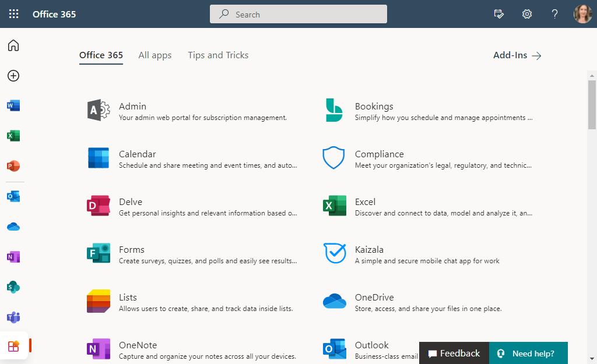Click 'Store, access, and share your files' text
This screenshot has height=364, width=597.
[x=428, y=309]
